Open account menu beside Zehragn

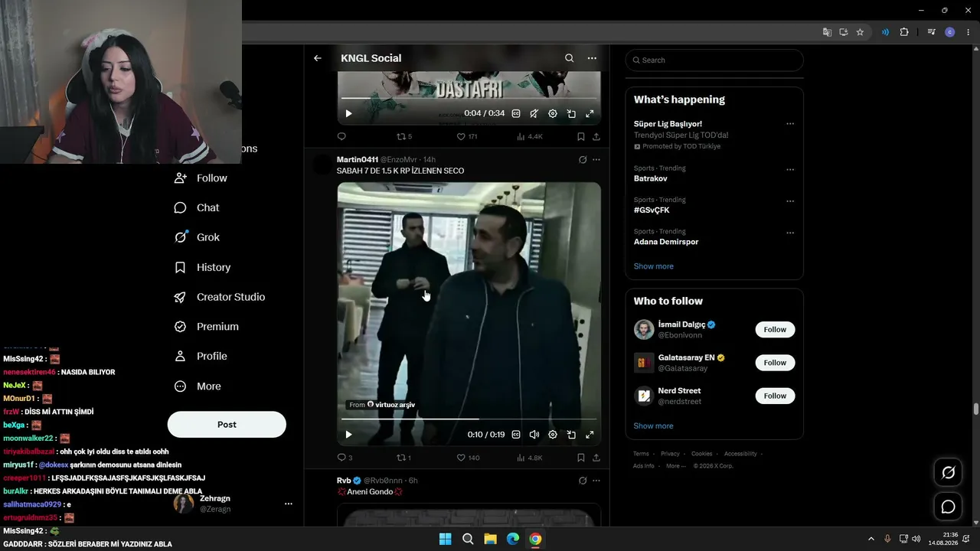coord(289,504)
